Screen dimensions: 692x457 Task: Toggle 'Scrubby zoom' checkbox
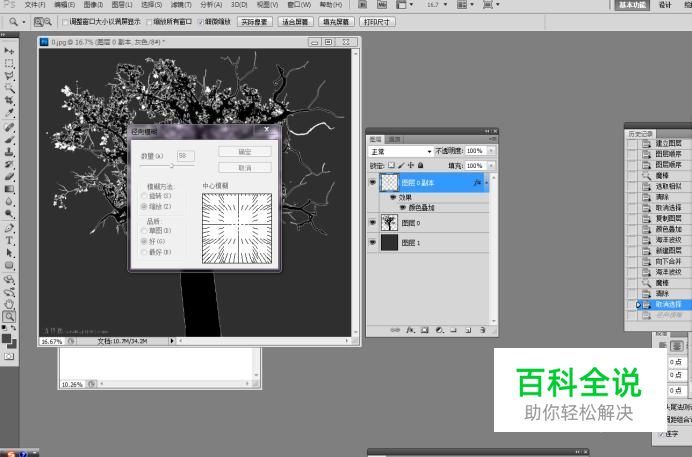pyautogui.click(x=201, y=22)
